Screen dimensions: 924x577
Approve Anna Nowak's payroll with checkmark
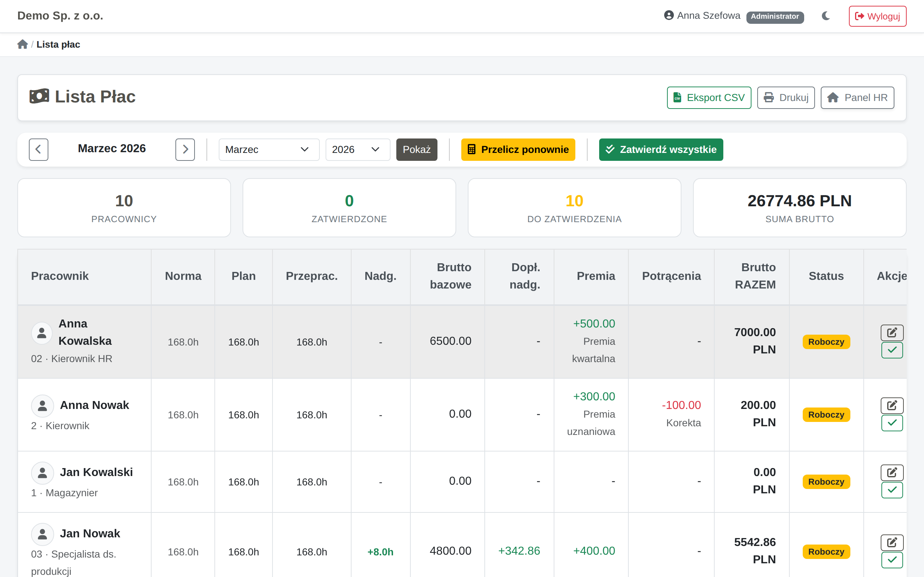[892, 423]
